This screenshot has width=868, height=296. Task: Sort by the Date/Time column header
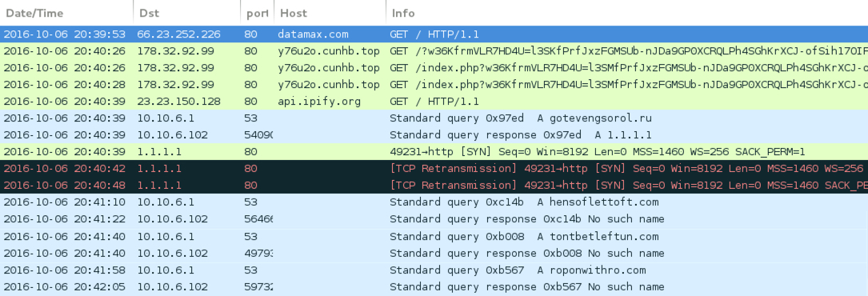(x=66, y=12)
